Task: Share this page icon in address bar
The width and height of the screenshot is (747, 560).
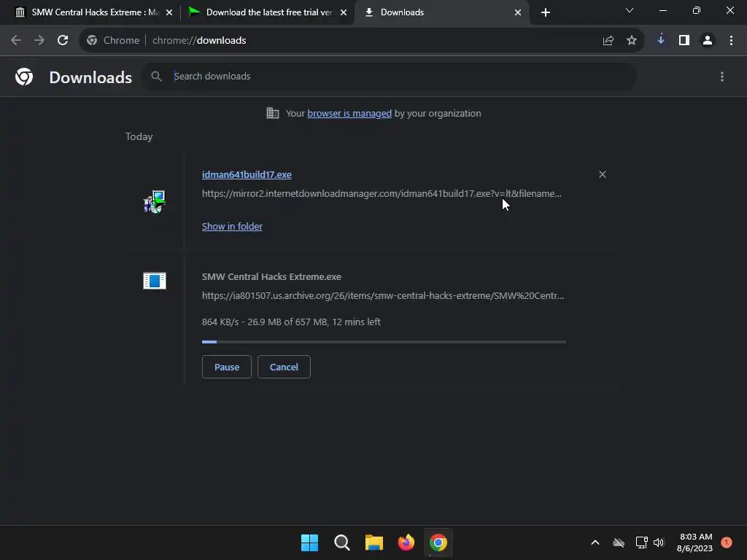Action: [x=608, y=41]
